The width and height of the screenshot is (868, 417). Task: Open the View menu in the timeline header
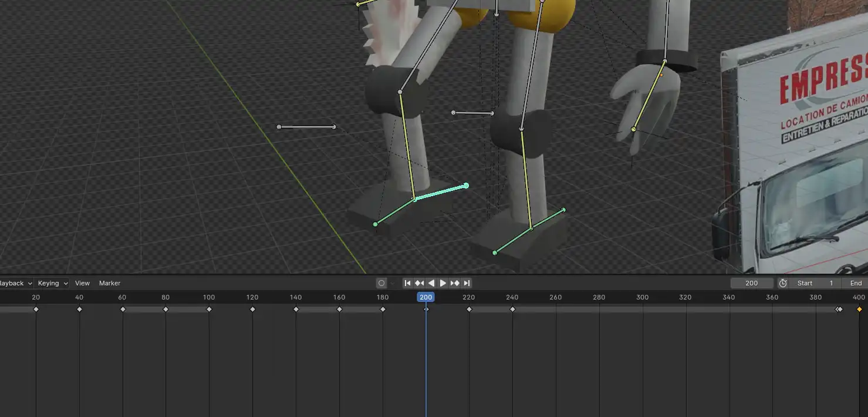82,283
